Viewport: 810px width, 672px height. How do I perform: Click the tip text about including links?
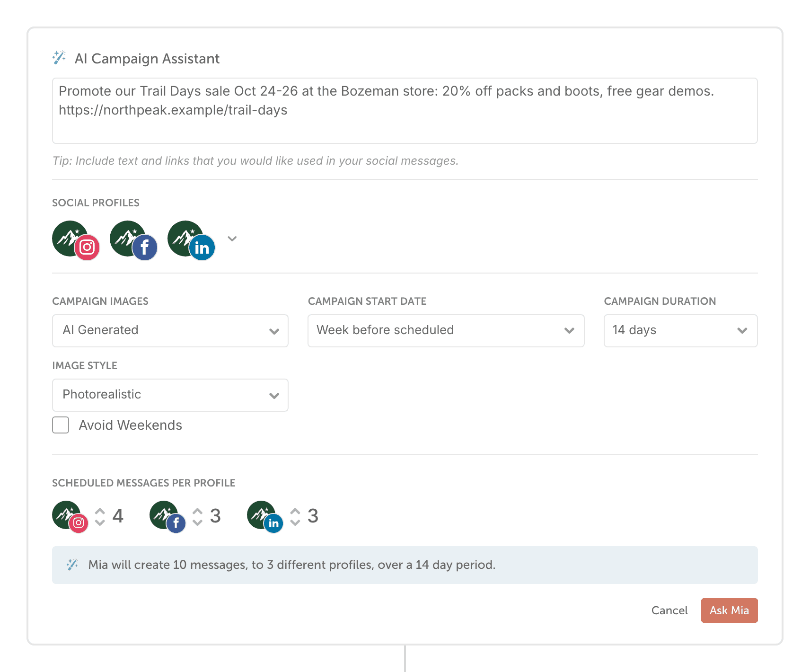255,161
